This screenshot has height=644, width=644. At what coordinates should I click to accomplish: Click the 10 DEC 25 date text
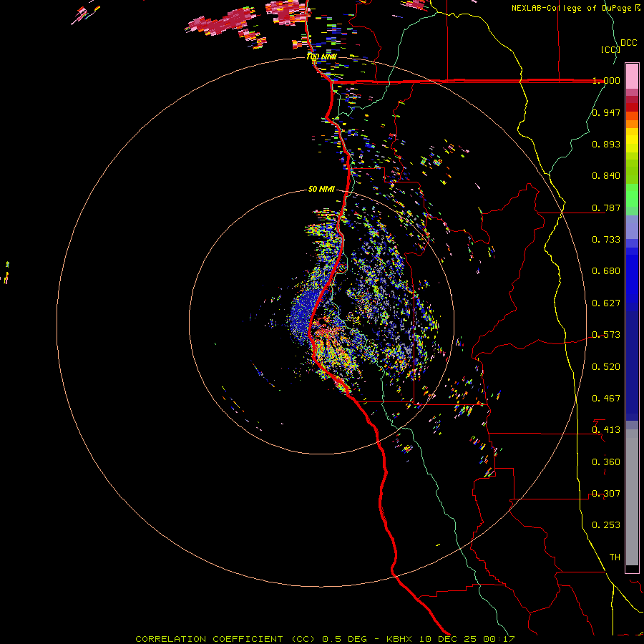449,639
